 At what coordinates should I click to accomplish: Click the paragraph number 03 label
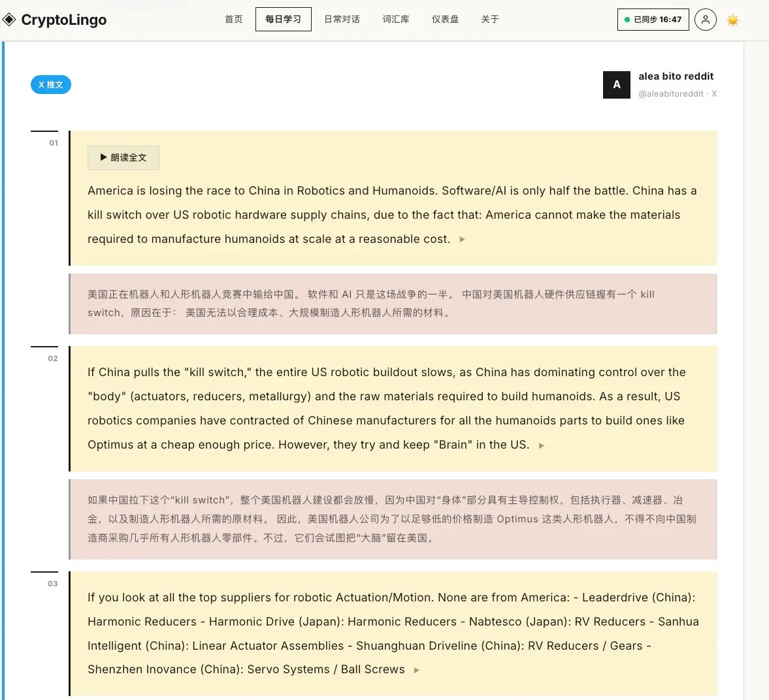click(52, 584)
